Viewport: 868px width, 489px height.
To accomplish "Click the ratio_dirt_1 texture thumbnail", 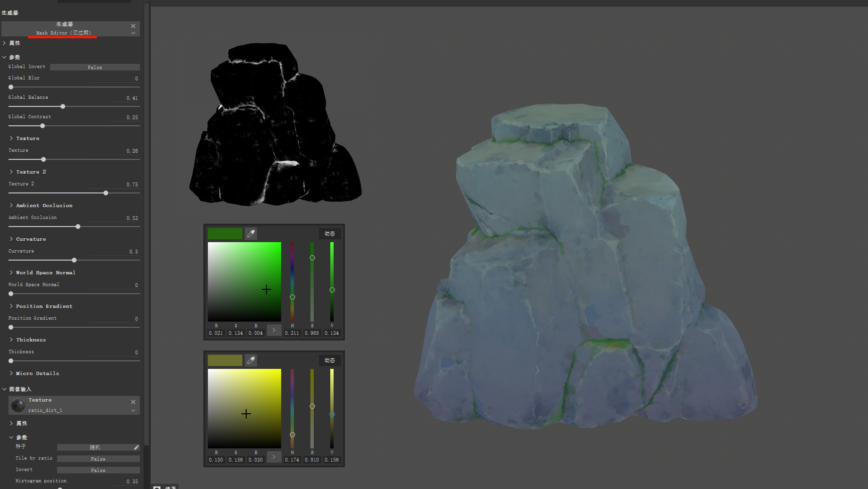I will [x=18, y=405].
